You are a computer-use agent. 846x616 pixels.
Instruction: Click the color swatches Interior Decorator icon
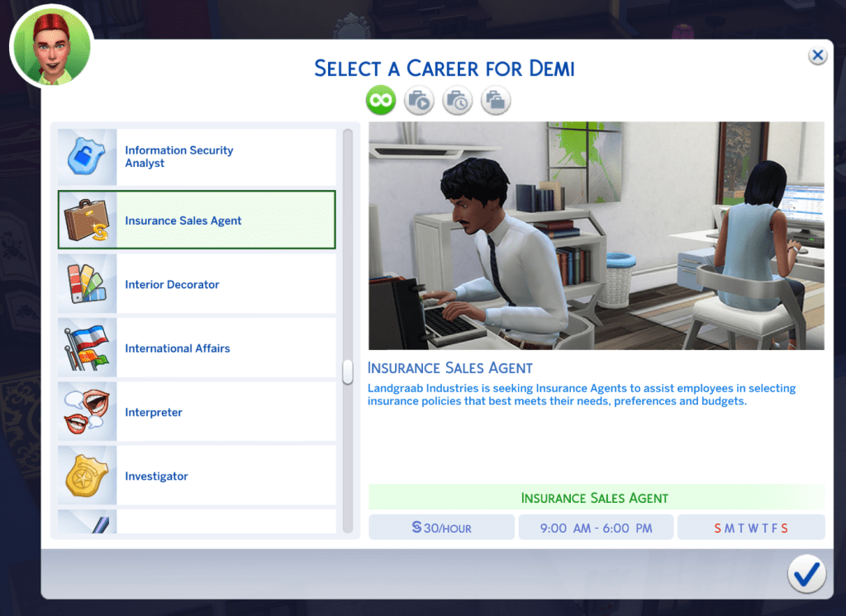(86, 283)
